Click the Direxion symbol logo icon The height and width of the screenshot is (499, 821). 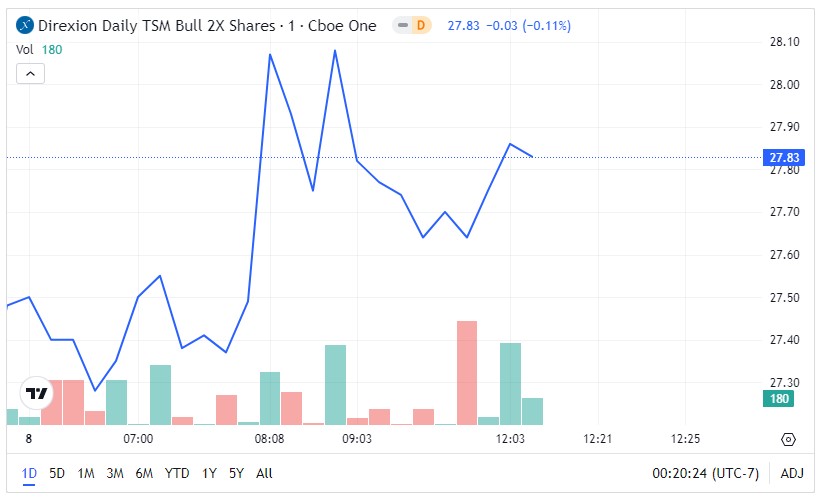(26, 25)
